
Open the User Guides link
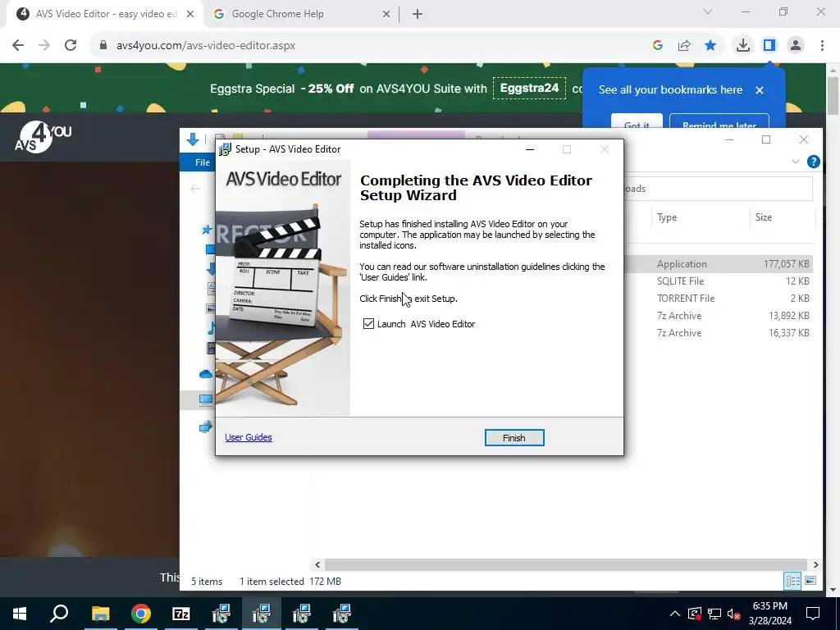tap(249, 437)
